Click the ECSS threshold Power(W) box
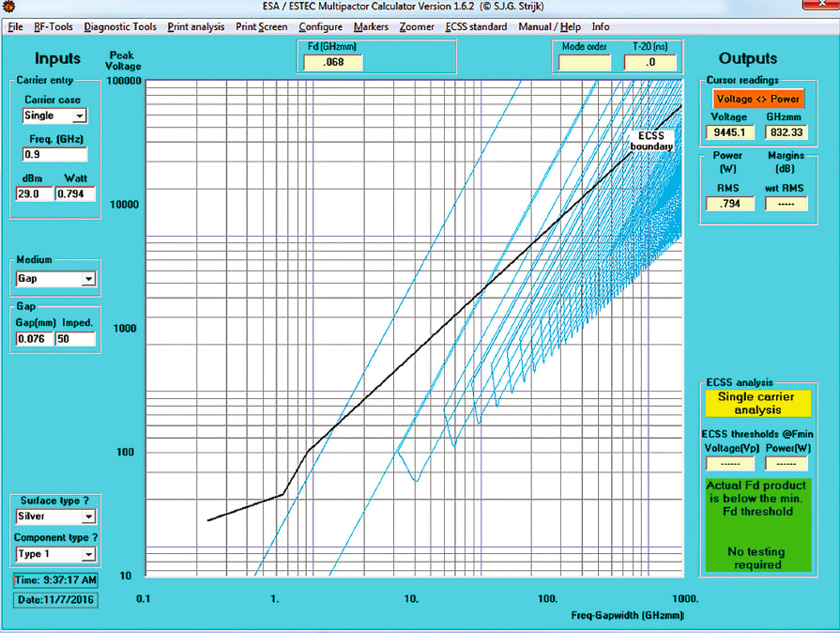 pyautogui.click(x=786, y=463)
